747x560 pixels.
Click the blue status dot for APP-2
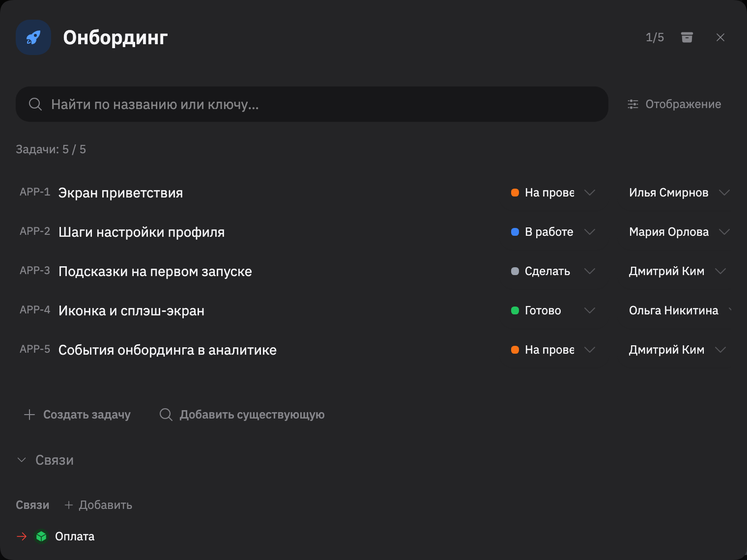(515, 232)
